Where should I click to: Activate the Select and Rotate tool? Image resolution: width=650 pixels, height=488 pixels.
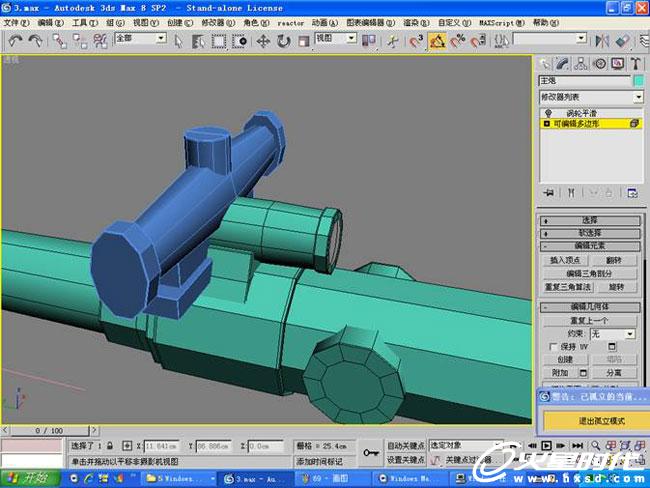click(x=284, y=41)
